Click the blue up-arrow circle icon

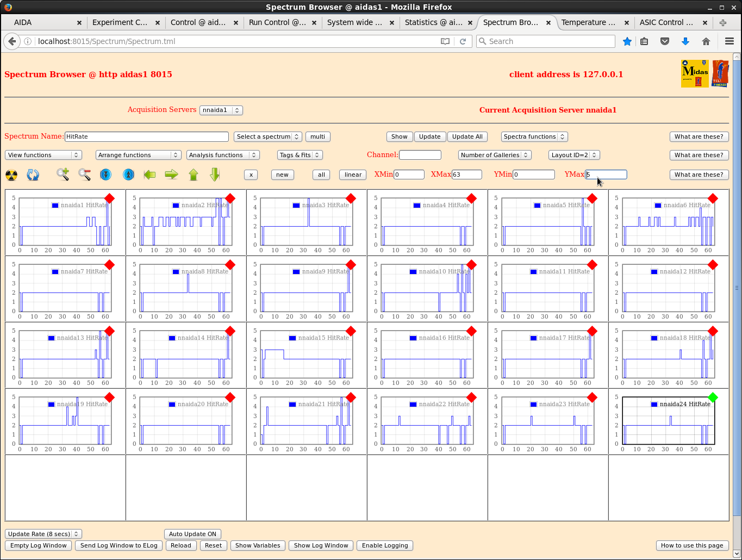click(128, 175)
